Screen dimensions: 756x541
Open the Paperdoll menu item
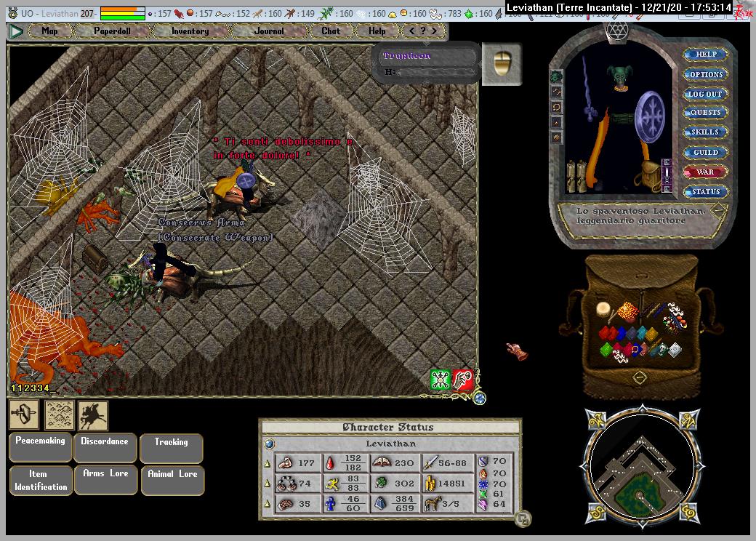click(x=112, y=31)
